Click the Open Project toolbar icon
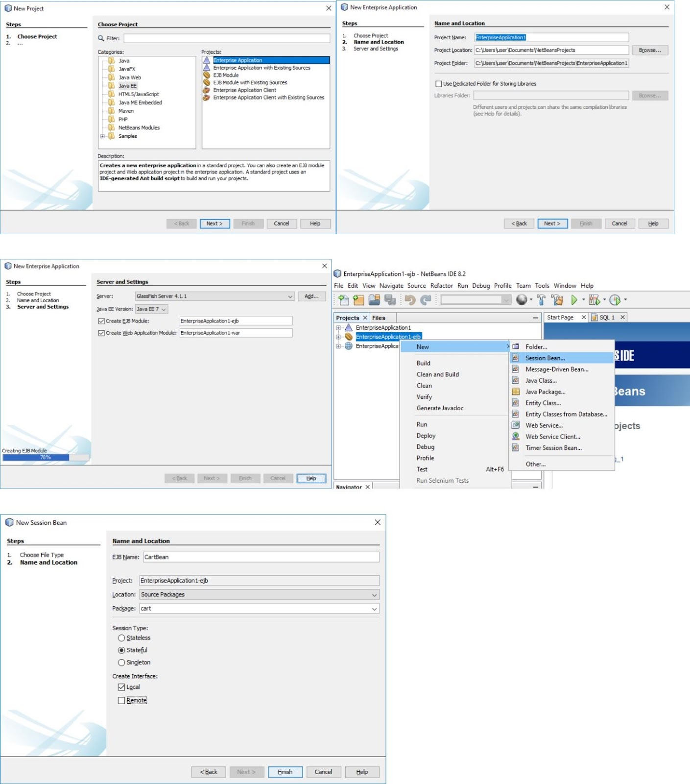Viewport: 690px width, 784px height. (375, 300)
